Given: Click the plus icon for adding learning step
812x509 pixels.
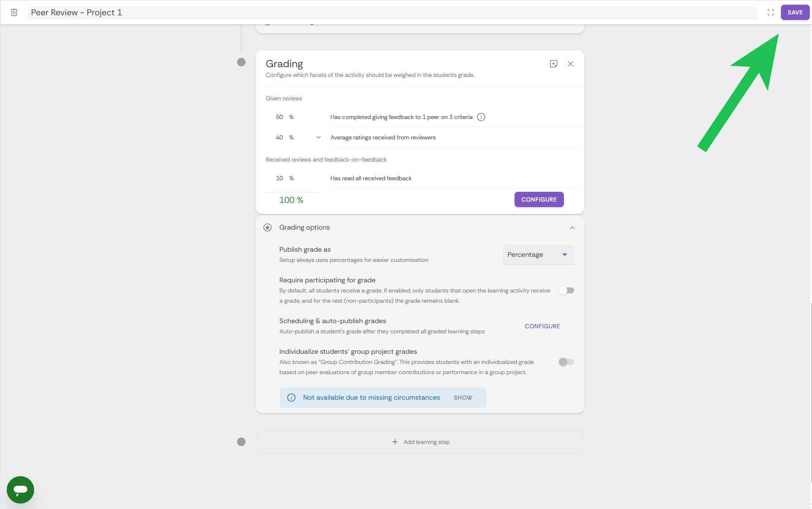Looking at the screenshot, I should (395, 442).
